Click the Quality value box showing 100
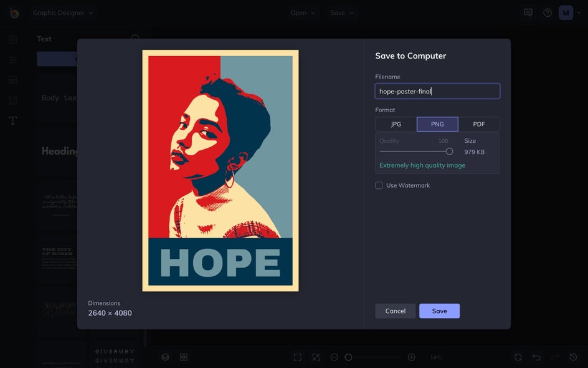 click(443, 141)
